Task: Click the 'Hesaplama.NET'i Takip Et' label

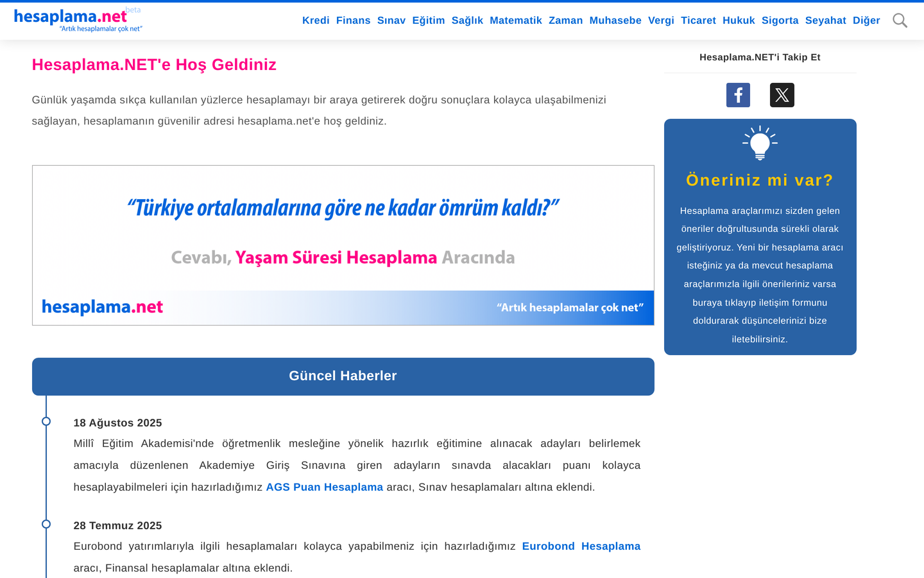Action: pos(760,57)
